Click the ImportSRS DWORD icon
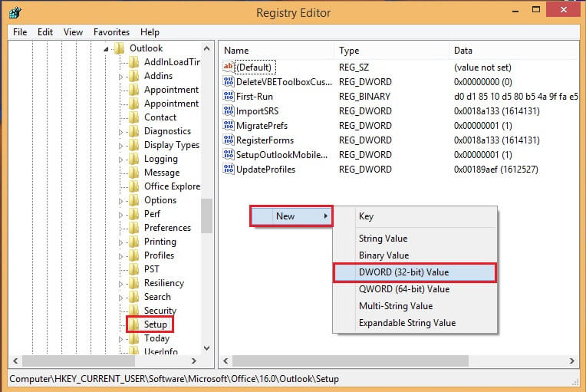Image resolution: width=586 pixels, height=392 pixels. click(229, 111)
